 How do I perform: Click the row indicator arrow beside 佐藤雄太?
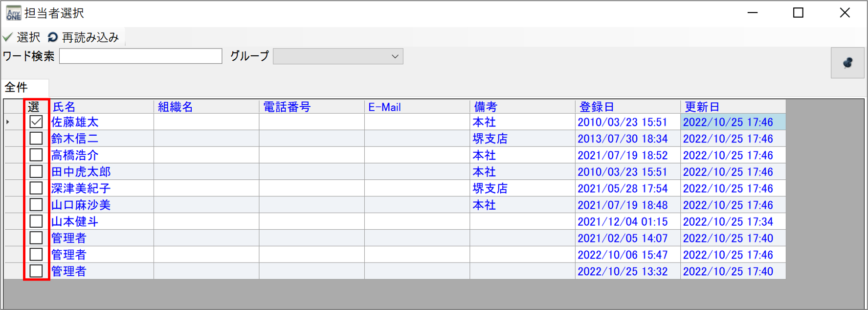pos(8,122)
